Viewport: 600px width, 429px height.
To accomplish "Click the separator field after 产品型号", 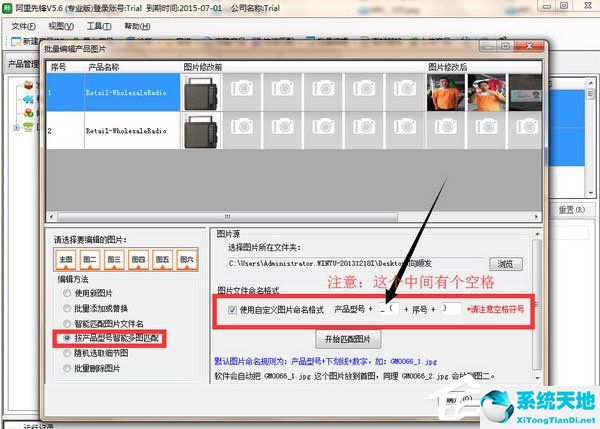I will pyautogui.click(x=388, y=309).
